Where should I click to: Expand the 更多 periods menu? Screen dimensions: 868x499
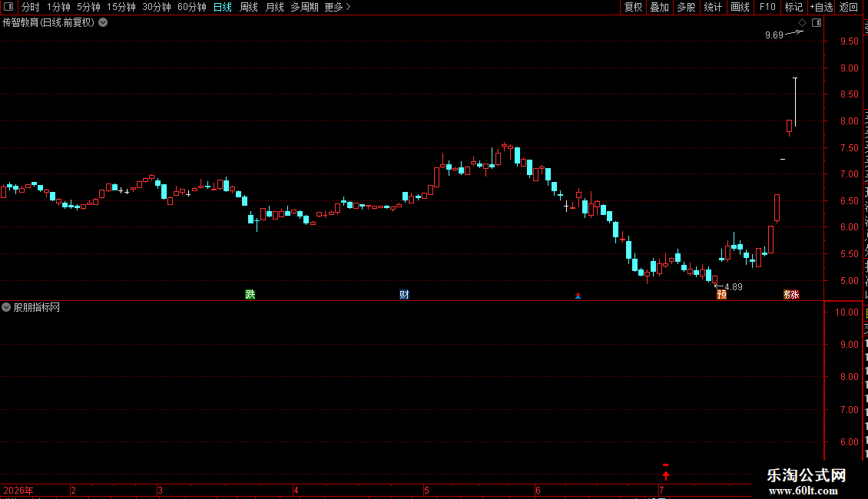point(337,7)
